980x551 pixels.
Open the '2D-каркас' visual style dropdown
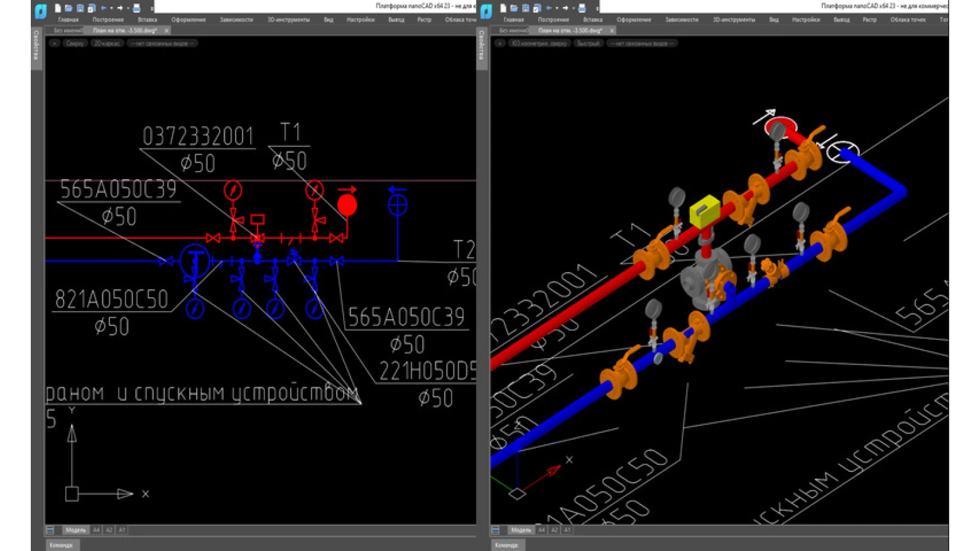click(107, 43)
